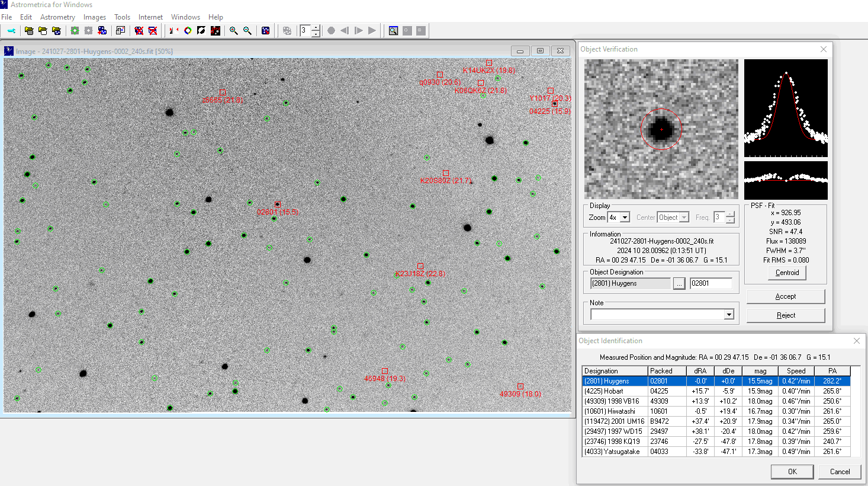This screenshot has width=868, height=486.
Task: Click the Speed column header
Action: click(x=796, y=371)
